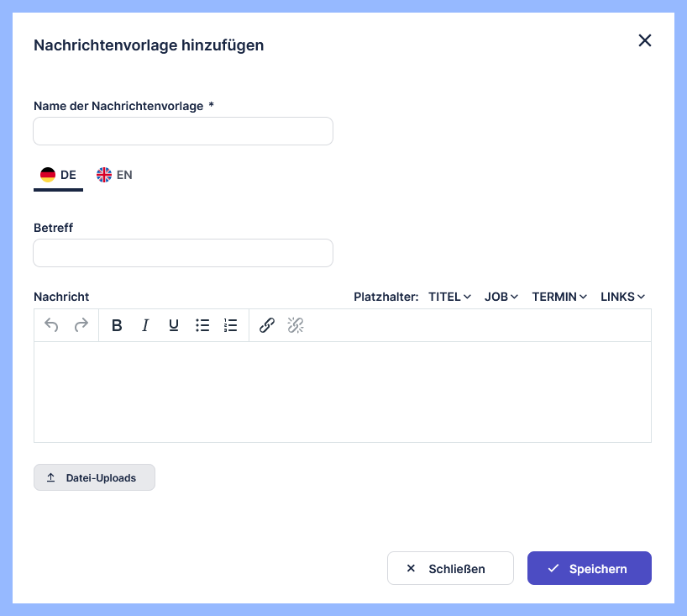Create a bullet list in the message

[x=202, y=325]
